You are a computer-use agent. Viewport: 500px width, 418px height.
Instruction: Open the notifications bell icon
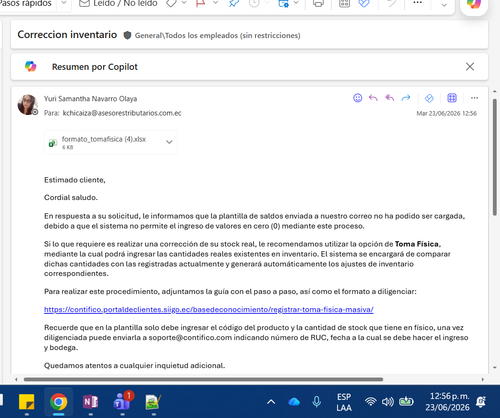(x=481, y=402)
